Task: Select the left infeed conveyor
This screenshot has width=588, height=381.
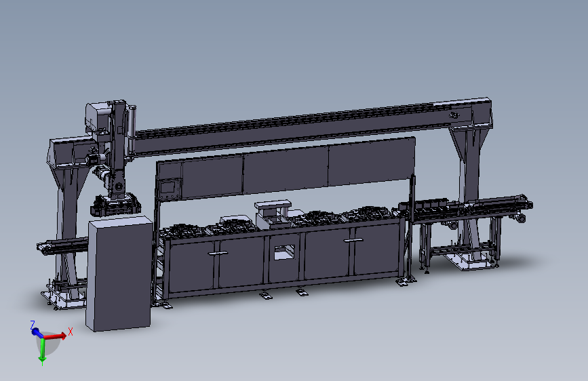Action: point(62,245)
